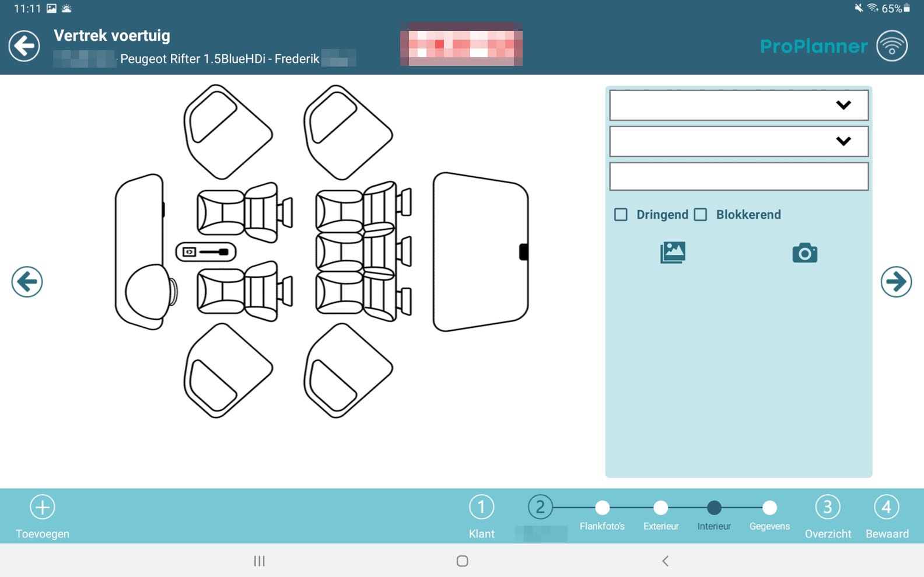This screenshot has width=924, height=577.
Task: Expand the first dropdown in side panel
Action: click(x=738, y=105)
